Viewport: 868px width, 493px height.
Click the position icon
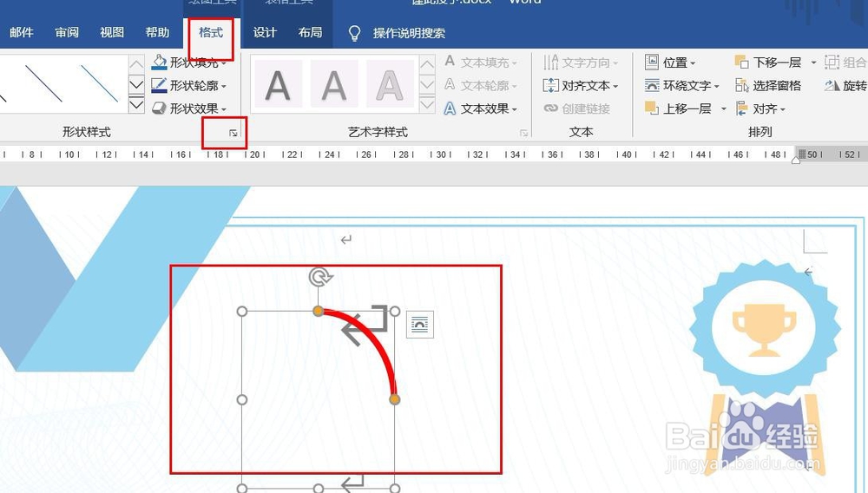click(652, 62)
